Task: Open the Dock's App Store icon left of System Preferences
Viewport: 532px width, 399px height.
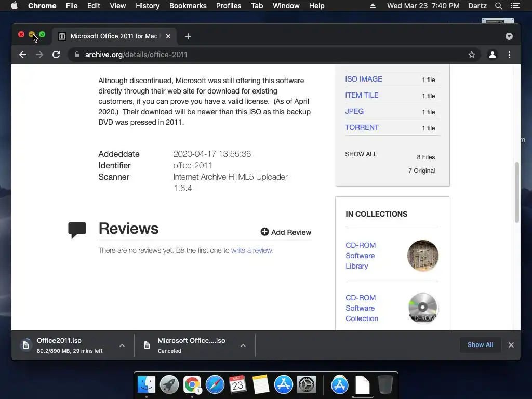Action: [x=284, y=384]
